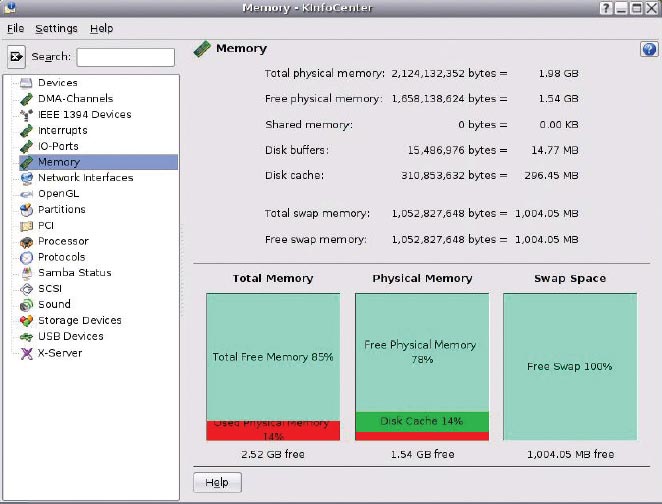This screenshot has width=662, height=504.
Task: Click the Free Swap 100% graph area
Action: [569, 366]
